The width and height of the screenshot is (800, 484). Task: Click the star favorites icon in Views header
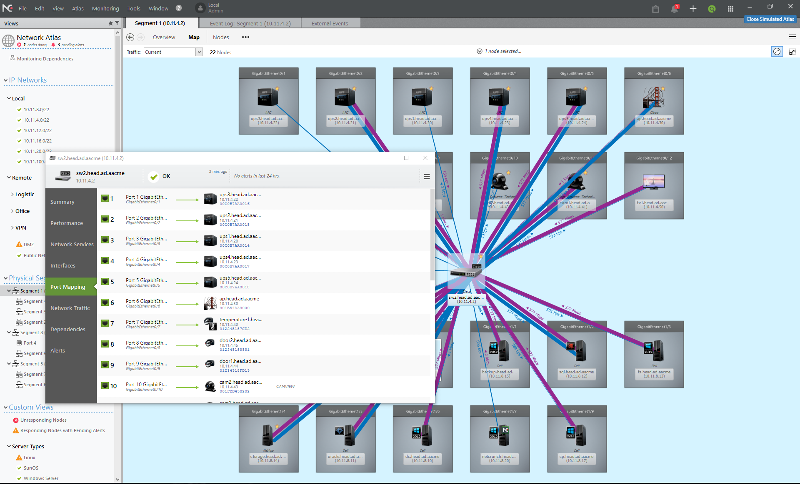click(x=110, y=23)
